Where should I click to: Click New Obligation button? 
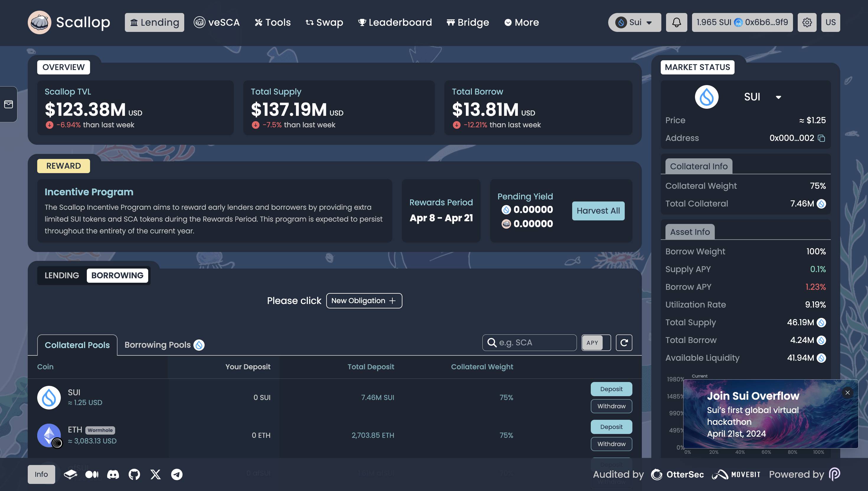[x=364, y=301]
